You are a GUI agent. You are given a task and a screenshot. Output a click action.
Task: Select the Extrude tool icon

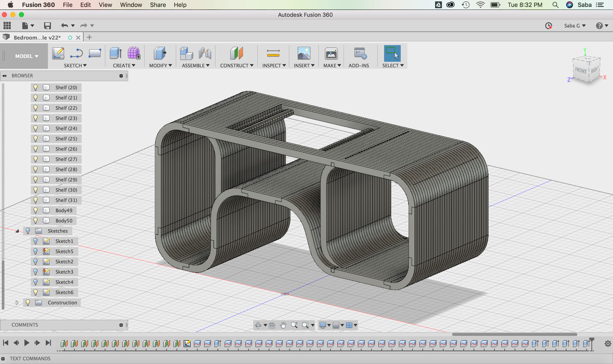coord(116,53)
